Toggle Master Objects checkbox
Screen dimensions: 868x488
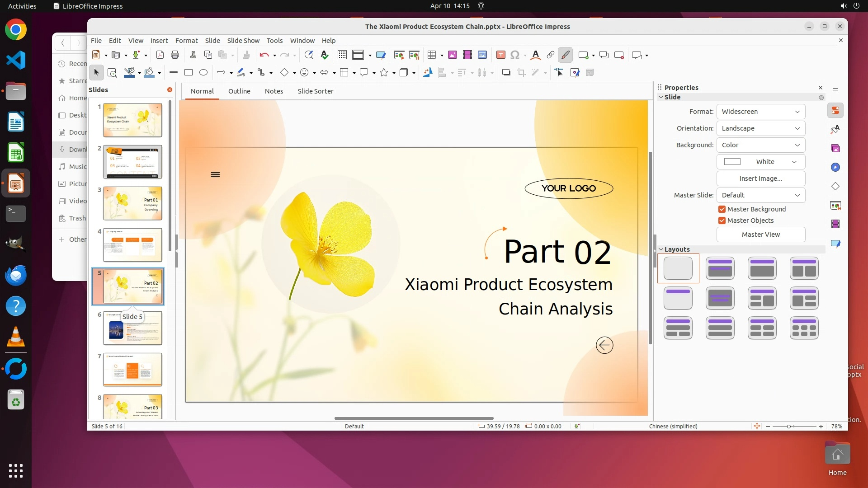pyautogui.click(x=722, y=221)
